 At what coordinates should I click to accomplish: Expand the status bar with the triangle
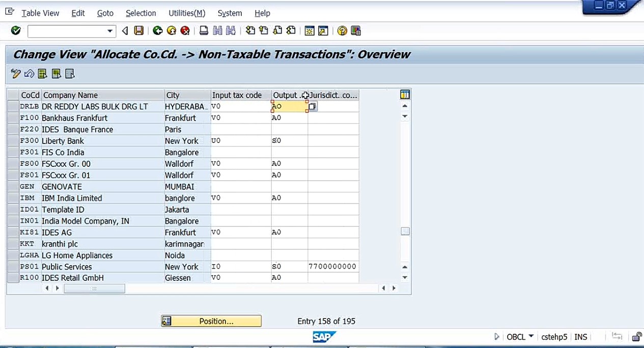497,337
